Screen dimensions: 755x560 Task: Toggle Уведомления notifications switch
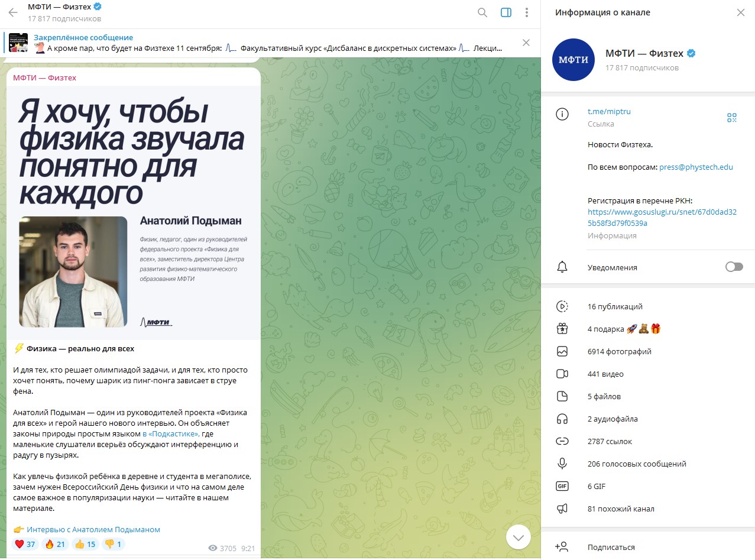[x=734, y=267]
